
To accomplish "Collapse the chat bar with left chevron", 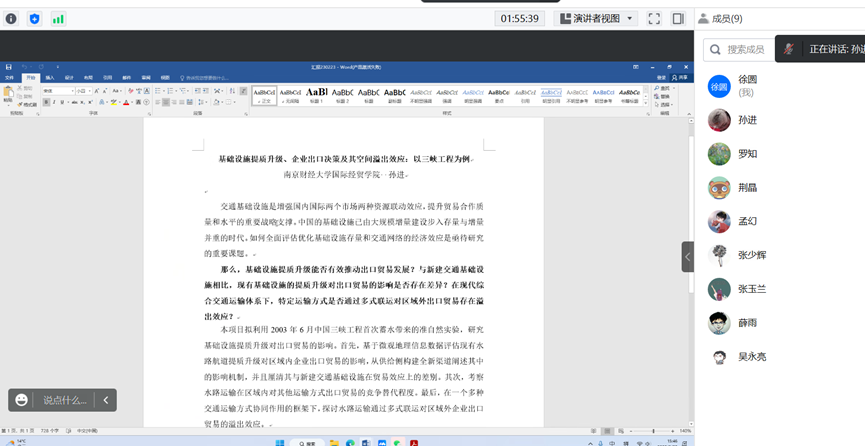I will (x=105, y=400).
